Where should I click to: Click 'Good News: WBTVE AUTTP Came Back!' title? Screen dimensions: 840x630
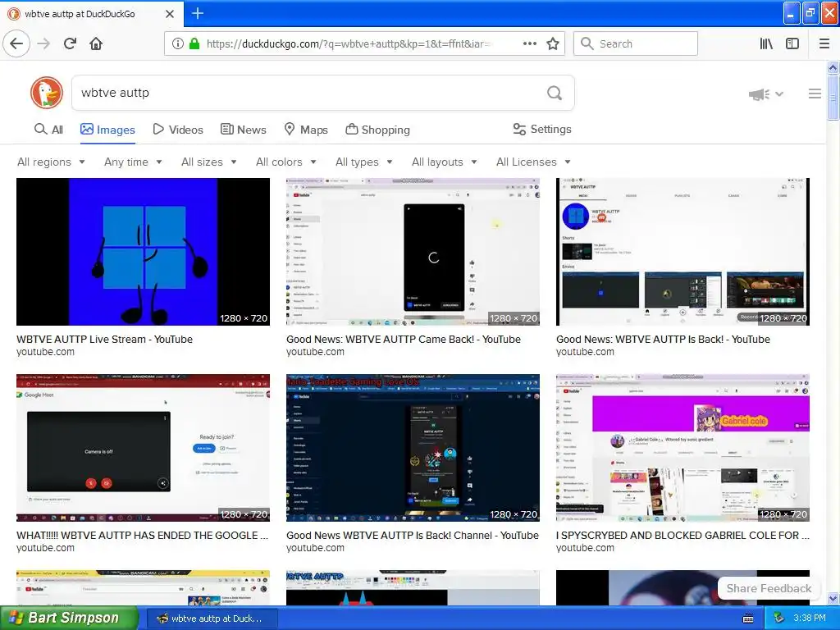pos(404,339)
